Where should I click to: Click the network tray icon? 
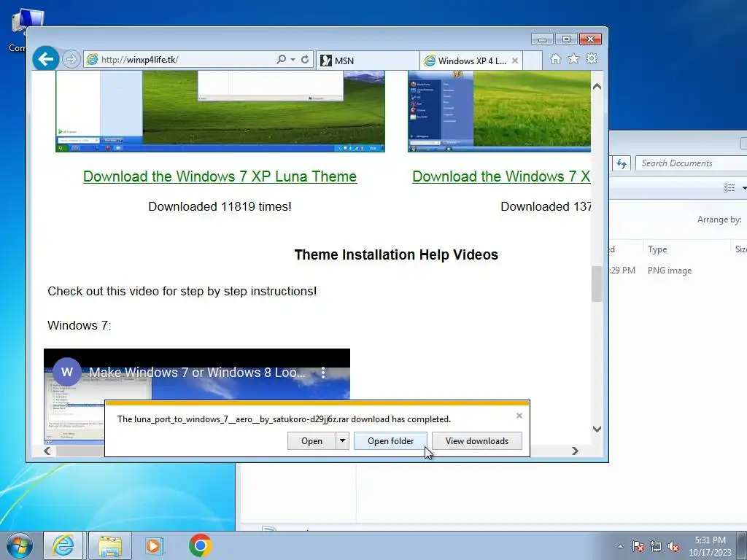[x=656, y=546]
